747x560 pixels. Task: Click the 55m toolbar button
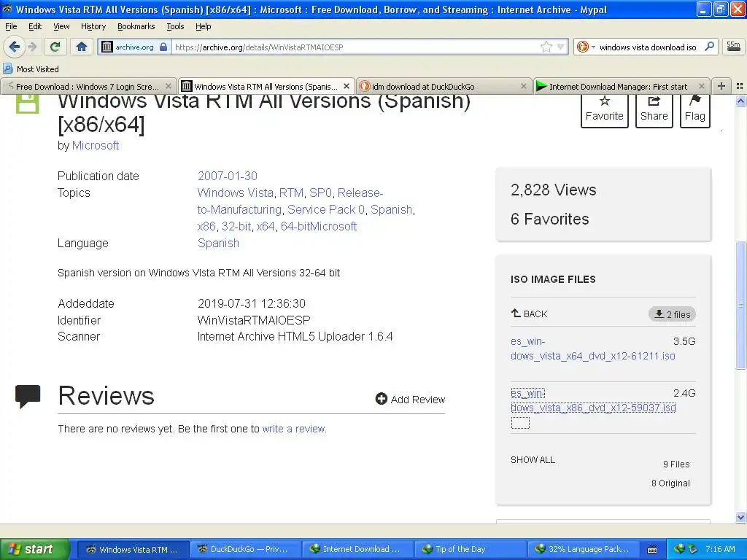pyautogui.click(x=733, y=47)
